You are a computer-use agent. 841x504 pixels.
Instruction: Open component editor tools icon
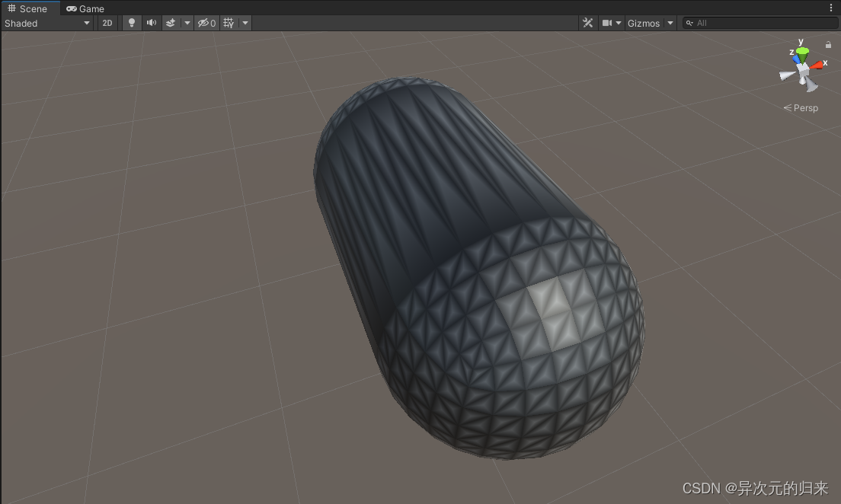coord(587,23)
